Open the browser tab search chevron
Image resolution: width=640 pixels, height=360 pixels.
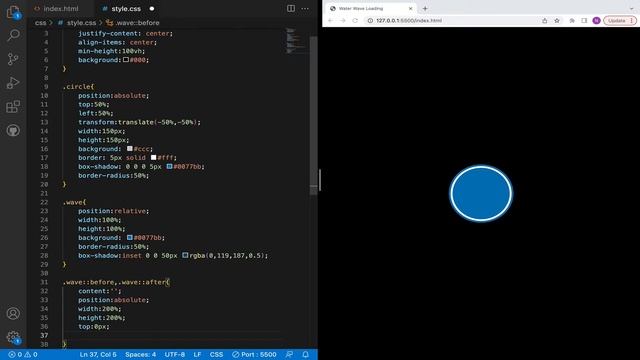tap(631, 9)
